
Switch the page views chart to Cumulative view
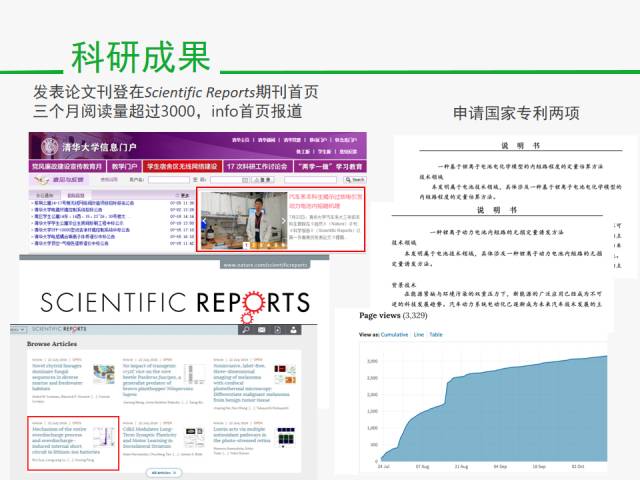394,334
